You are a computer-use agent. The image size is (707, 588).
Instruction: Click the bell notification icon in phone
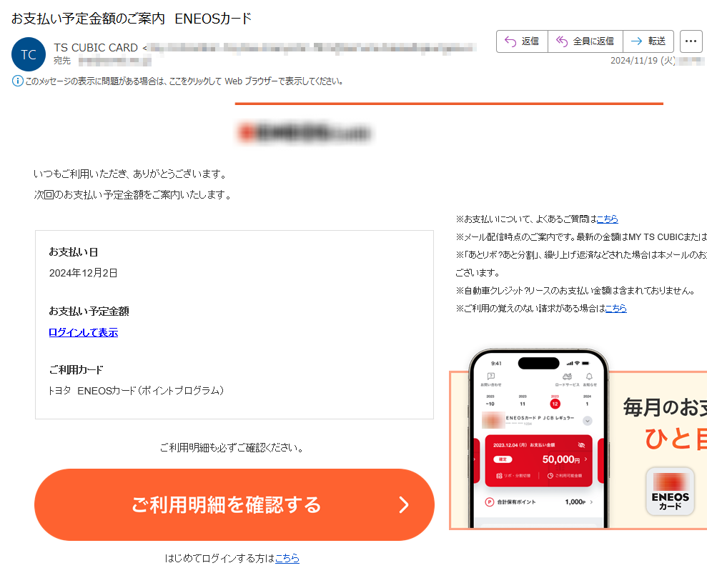589,377
